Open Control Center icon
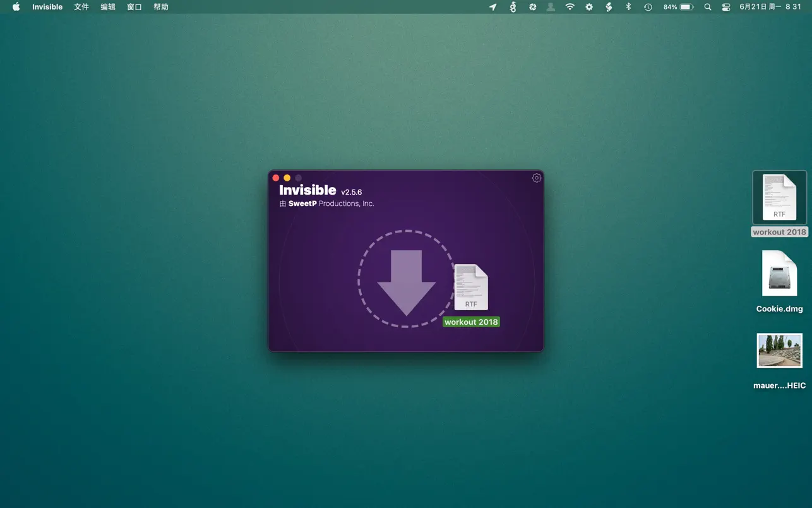The width and height of the screenshot is (812, 508). (726, 7)
